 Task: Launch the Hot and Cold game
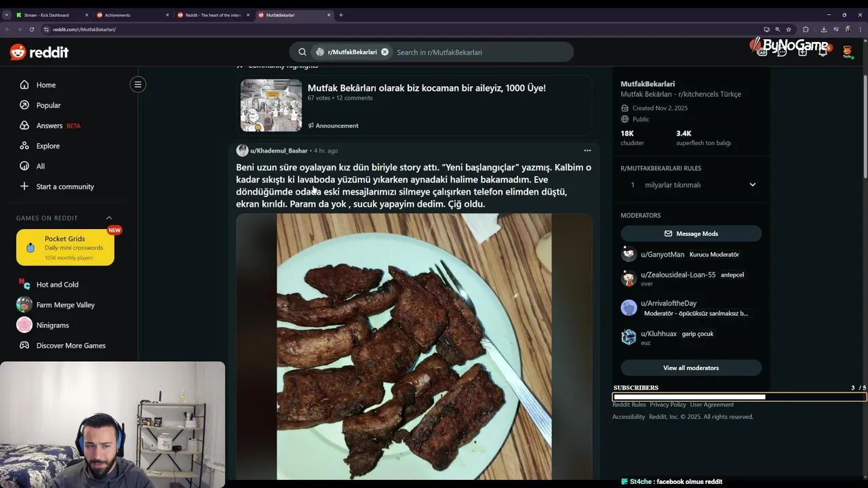point(57,285)
